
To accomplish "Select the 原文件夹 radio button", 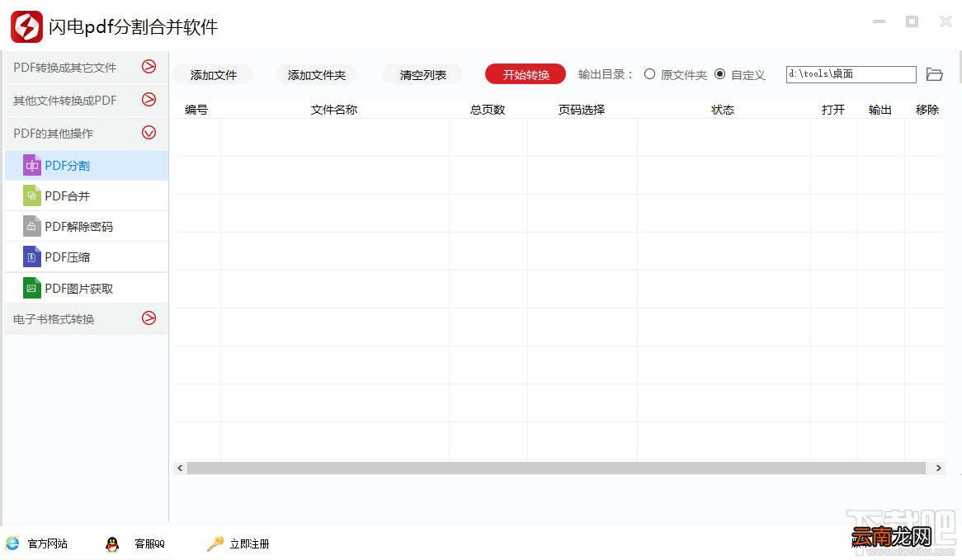I will click(649, 74).
